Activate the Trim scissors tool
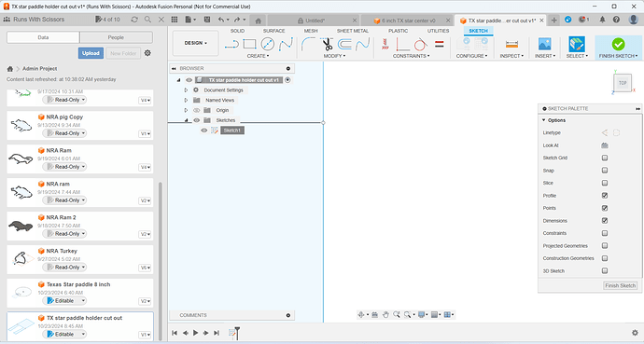 click(x=328, y=44)
